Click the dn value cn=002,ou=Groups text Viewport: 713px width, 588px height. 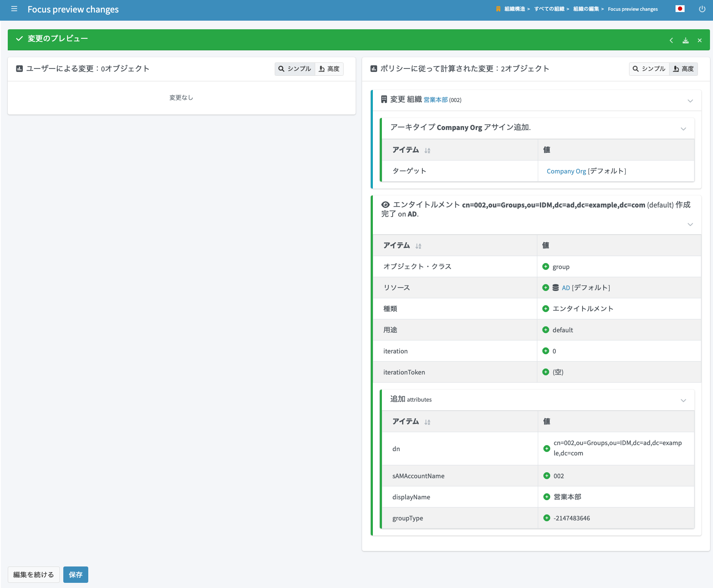(618, 448)
